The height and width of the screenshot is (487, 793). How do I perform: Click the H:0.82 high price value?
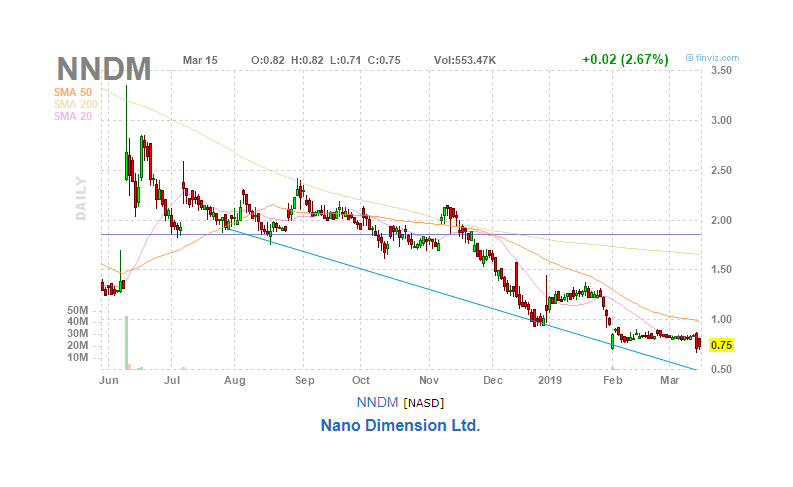(307, 60)
